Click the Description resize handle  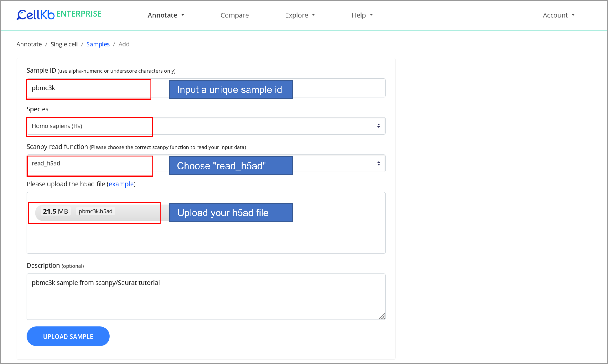[382, 316]
